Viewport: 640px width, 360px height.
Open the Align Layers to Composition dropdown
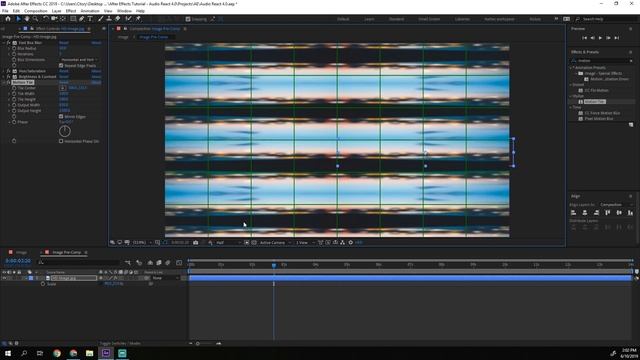(x=616, y=204)
